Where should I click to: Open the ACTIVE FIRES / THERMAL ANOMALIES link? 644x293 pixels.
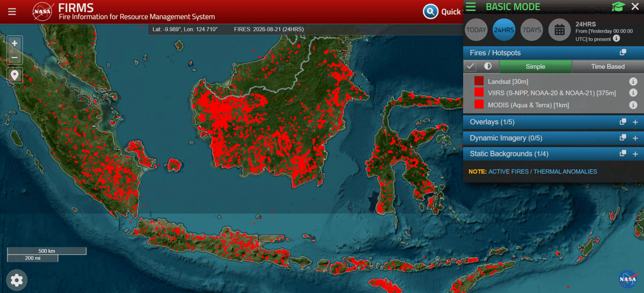point(543,172)
